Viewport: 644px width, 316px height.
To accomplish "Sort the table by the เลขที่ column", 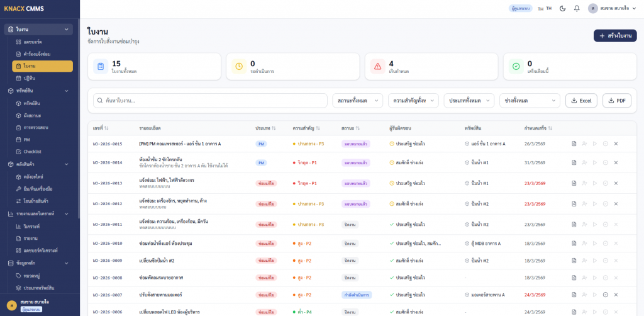I will pos(101,128).
